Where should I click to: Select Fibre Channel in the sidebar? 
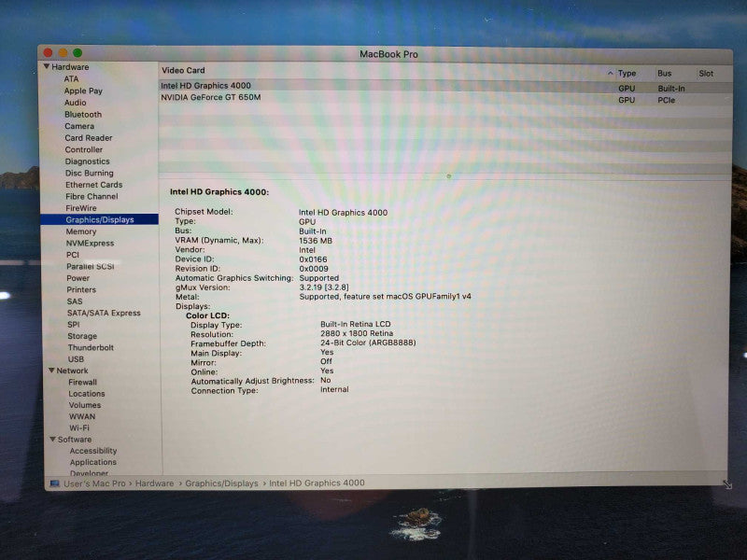tap(92, 196)
